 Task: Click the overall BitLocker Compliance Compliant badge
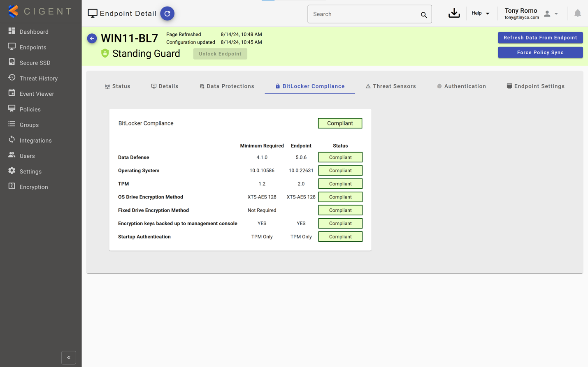(x=340, y=123)
